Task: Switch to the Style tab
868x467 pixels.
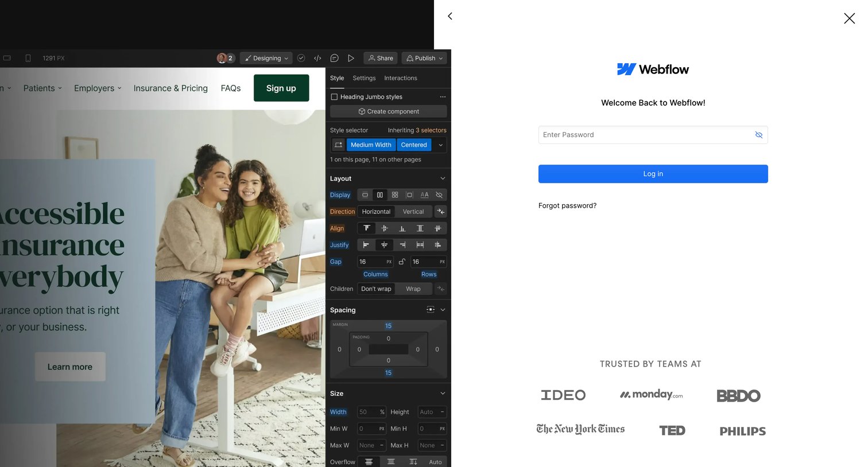Action: coord(337,78)
